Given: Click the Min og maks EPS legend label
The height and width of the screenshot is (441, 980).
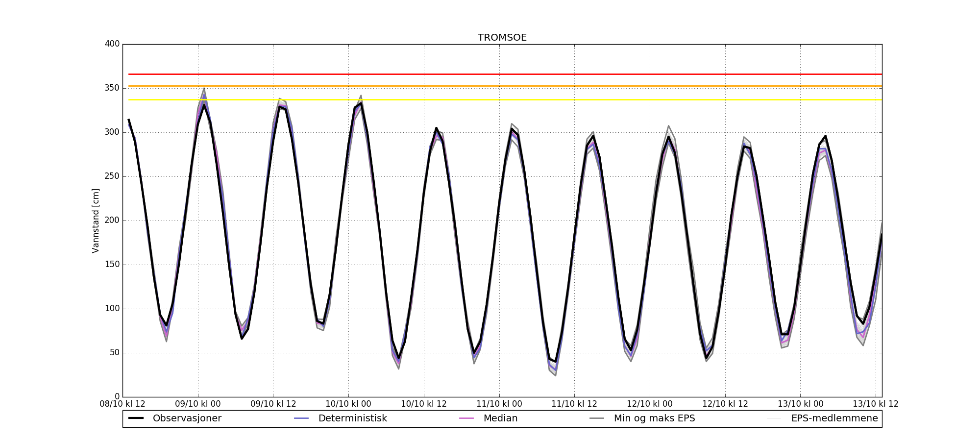Looking at the screenshot, I should click(654, 418).
